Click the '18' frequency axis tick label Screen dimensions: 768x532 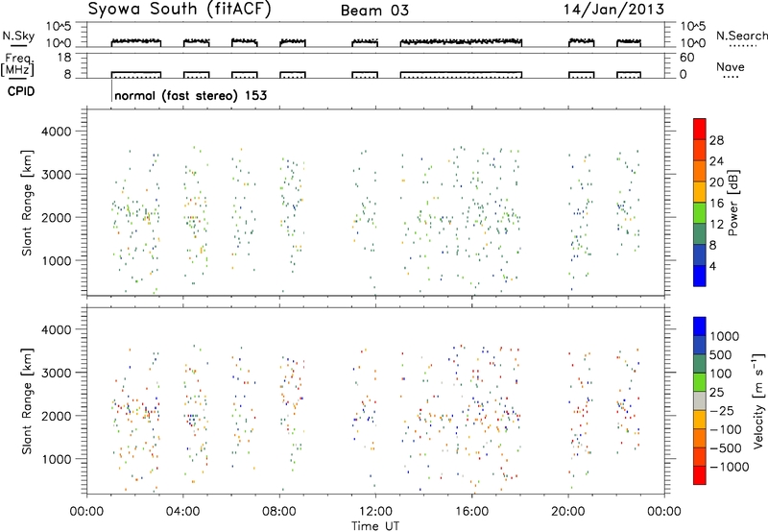pyautogui.click(x=64, y=58)
